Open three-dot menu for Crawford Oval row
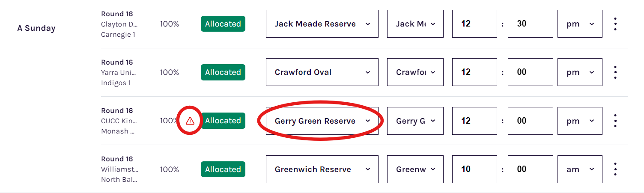This screenshot has width=644, height=193. (x=615, y=72)
